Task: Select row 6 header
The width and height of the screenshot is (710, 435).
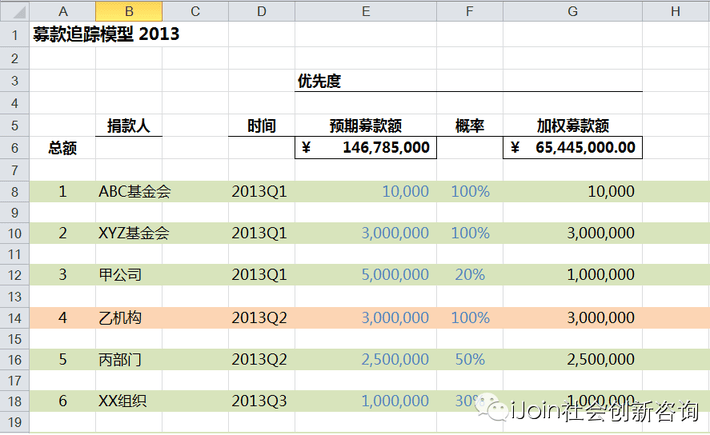Action: [14, 148]
